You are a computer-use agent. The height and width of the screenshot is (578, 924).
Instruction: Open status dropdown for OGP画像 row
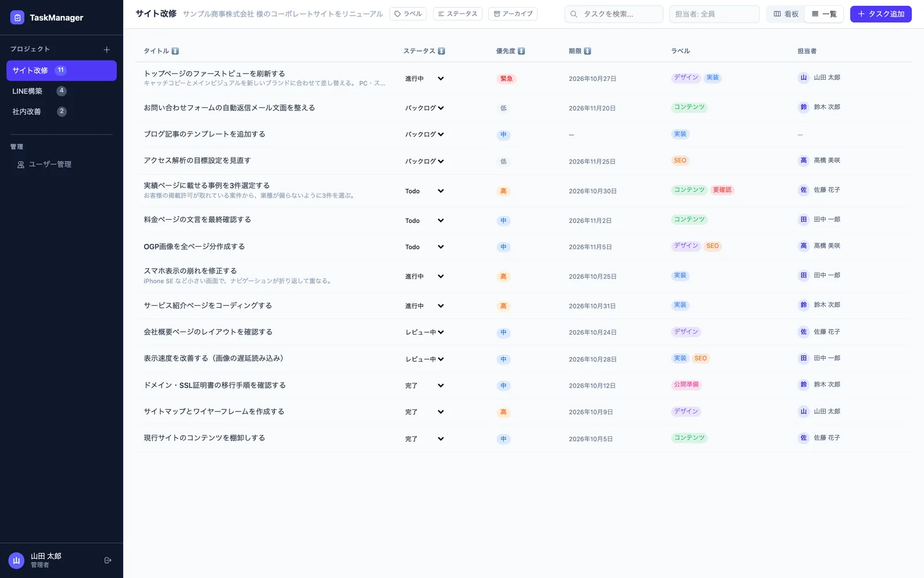424,247
